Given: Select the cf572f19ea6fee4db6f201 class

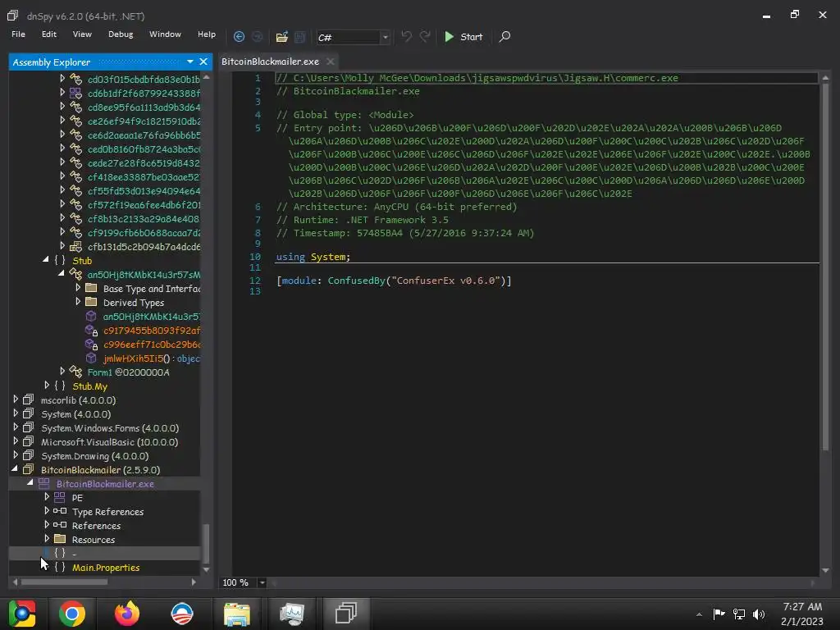Looking at the screenshot, I should click(144, 204).
